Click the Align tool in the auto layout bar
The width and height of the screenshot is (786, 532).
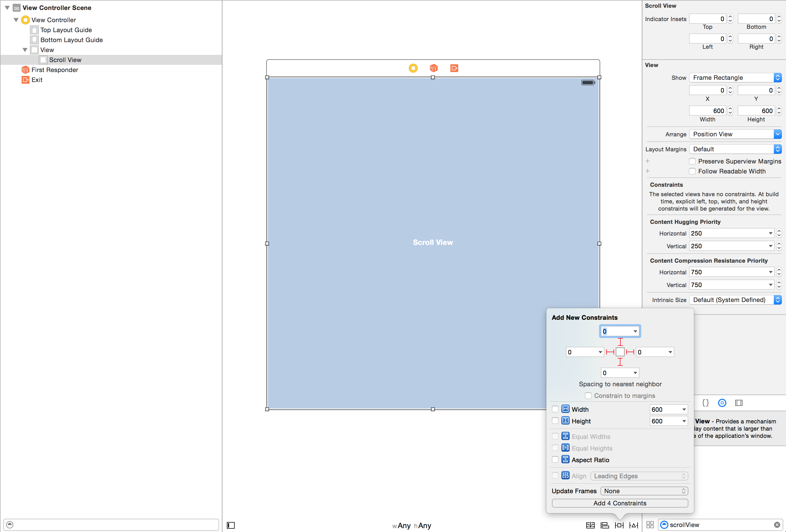pyautogui.click(x=605, y=525)
